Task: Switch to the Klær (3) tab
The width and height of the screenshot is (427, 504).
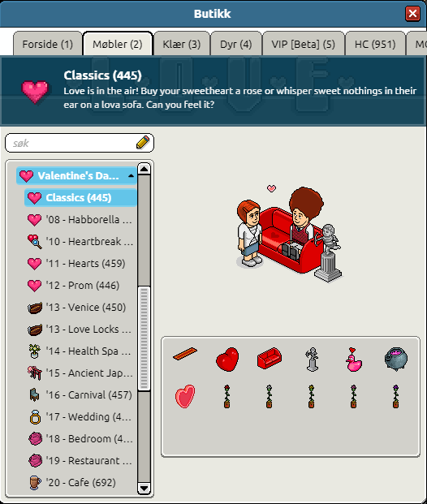Action: (181, 44)
